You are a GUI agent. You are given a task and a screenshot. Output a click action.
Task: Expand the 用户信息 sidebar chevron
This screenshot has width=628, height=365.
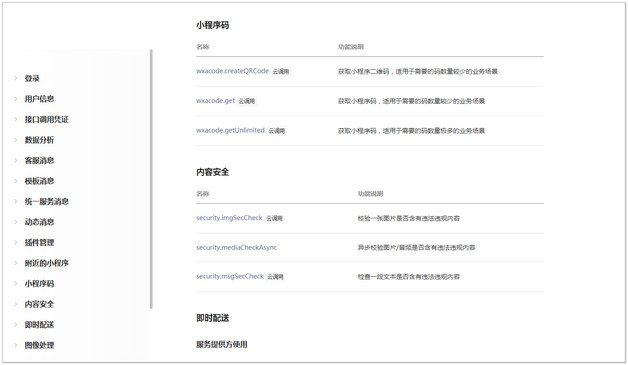[x=16, y=99]
